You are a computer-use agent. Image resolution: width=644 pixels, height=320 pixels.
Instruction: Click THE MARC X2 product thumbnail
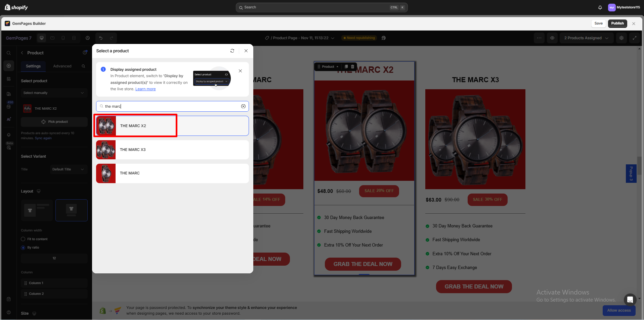click(106, 125)
